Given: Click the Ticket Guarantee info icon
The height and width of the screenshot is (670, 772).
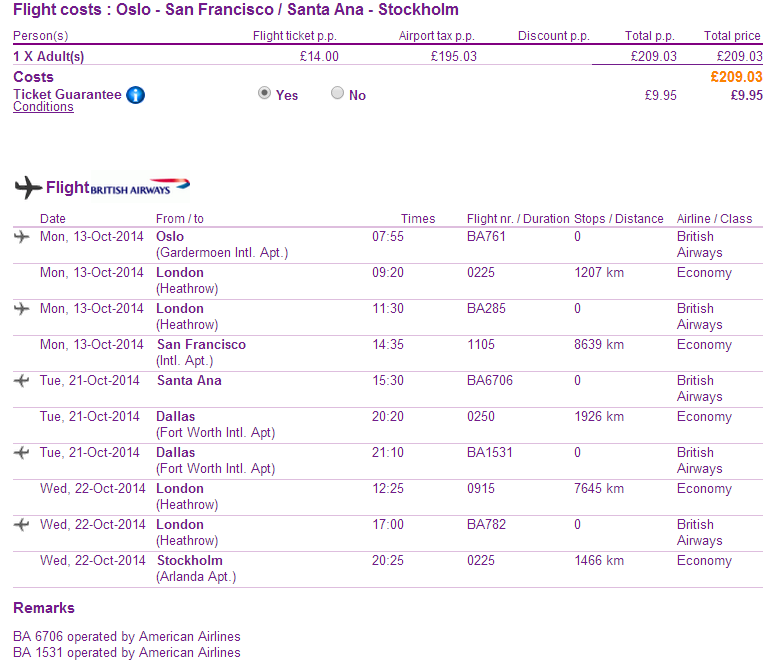Looking at the screenshot, I should click(136, 95).
